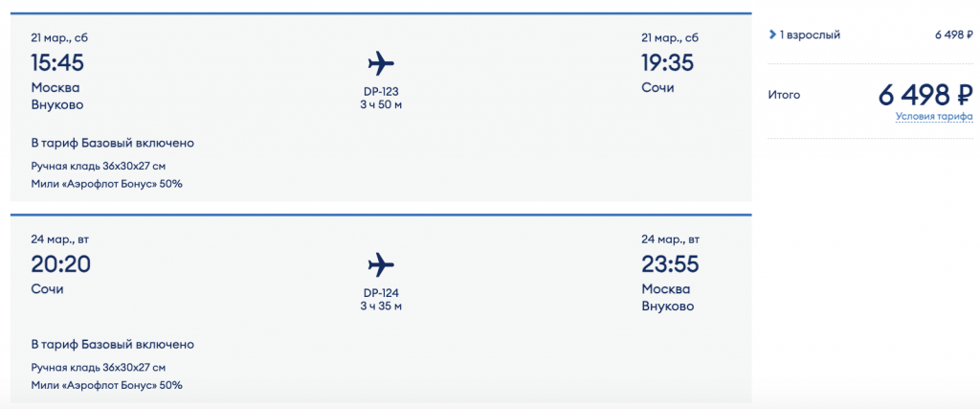Expand the '1 взрослый' passenger chevron
The height and width of the screenshot is (409, 980).
pos(772,35)
